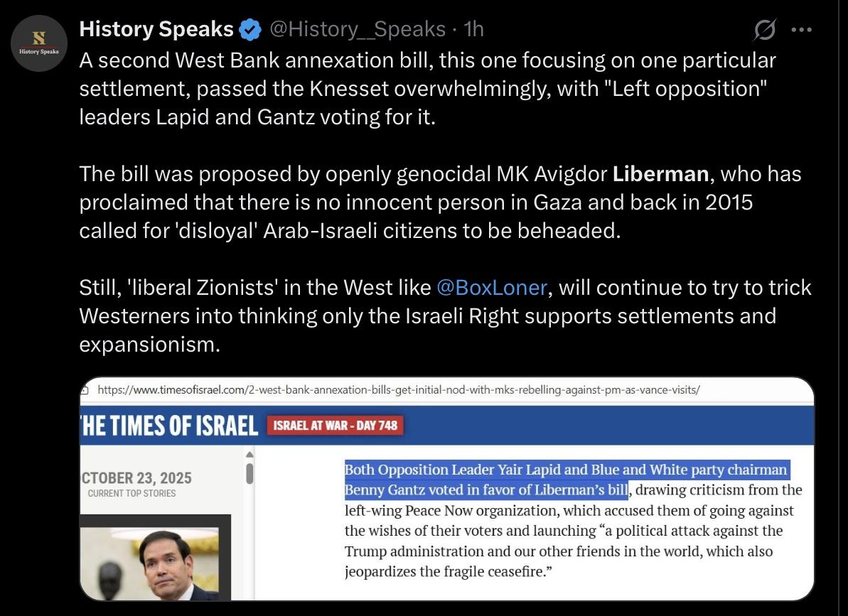The width and height of the screenshot is (848, 616).
Task: Open the History Speaks profile avatar
Action: (x=39, y=43)
